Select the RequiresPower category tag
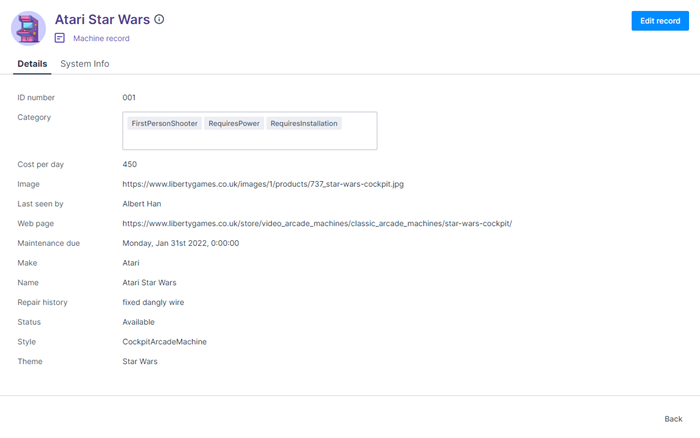This screenshot has width=700, height=438. pos(234,124)
